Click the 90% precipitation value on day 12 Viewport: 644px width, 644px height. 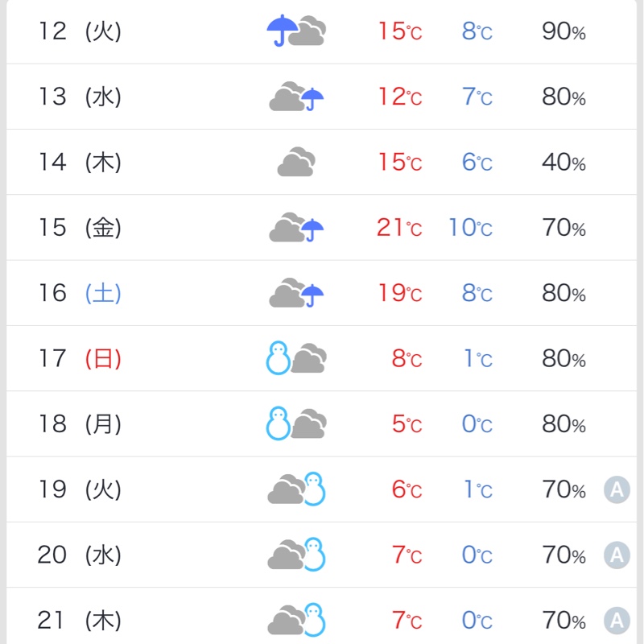pyautogui.click(x=563, y=31)
